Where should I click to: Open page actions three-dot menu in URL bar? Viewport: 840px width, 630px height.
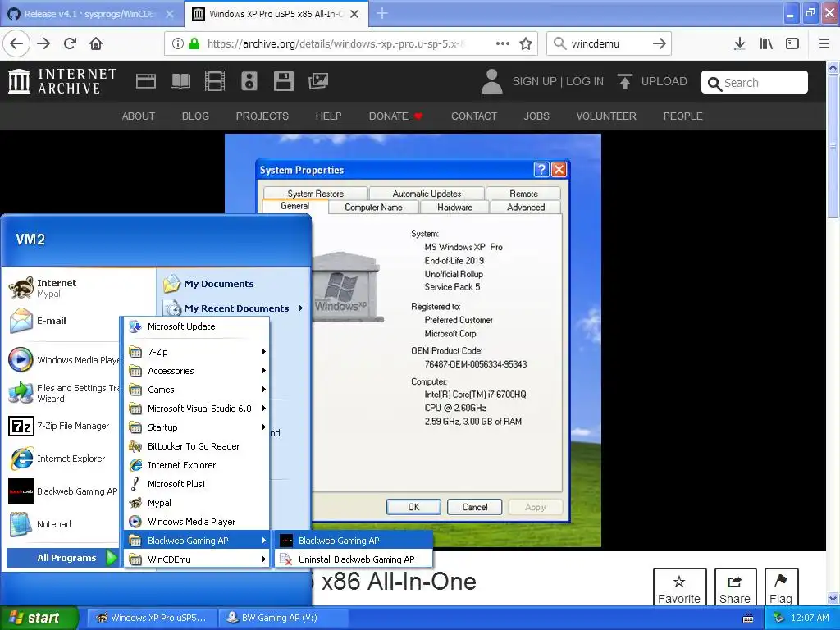(503, 43)
